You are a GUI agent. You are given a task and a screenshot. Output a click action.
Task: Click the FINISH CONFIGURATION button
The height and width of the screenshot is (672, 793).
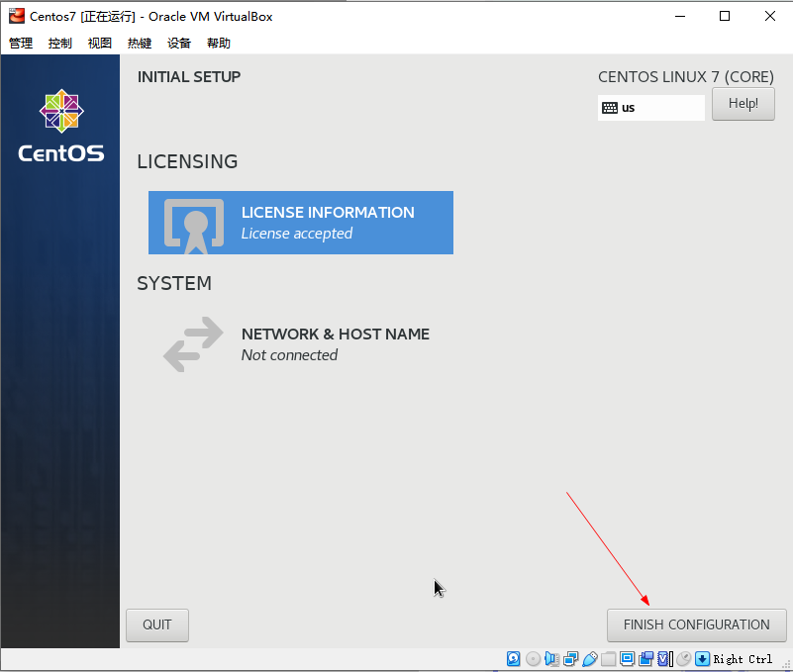[696, 624]
